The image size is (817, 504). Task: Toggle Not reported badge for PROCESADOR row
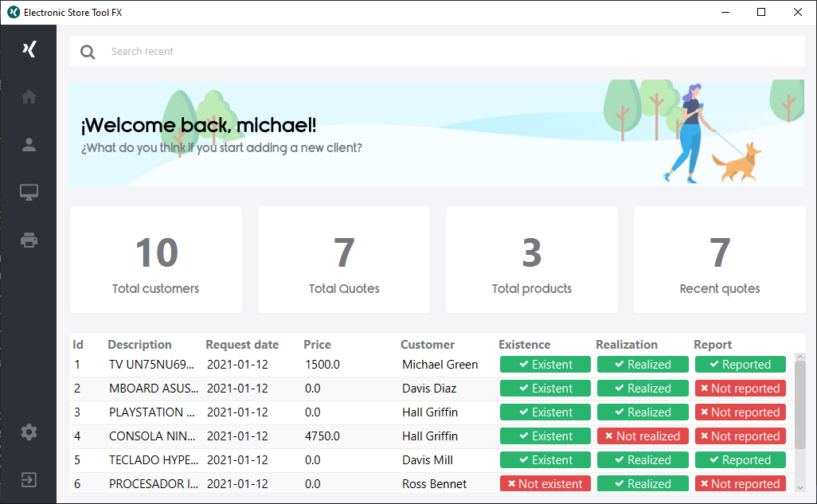[x=740, y=483]
